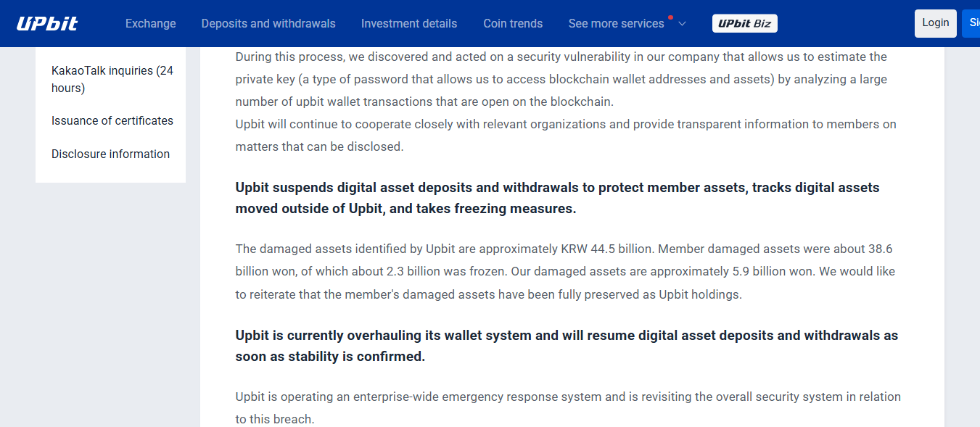The height and width of the screenshot is (427, 980).
Task: Open the Upbit Biz badge link
Action: click(744, 23)
